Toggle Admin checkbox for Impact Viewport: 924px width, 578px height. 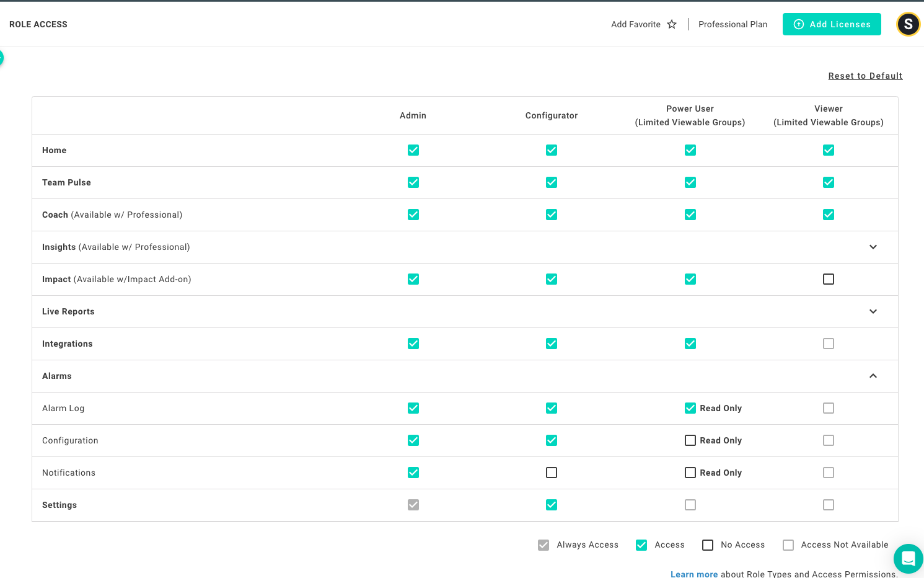tap(413, 279)
